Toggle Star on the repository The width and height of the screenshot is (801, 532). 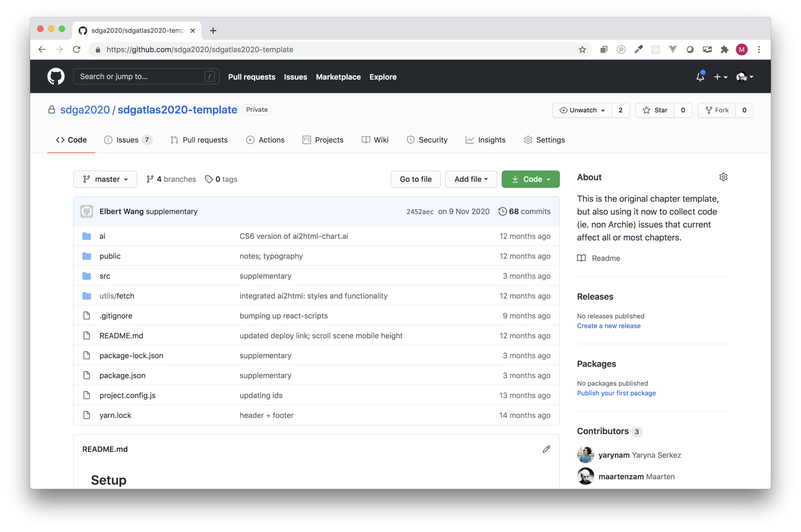pyautogui.click(x=655, y=110)
